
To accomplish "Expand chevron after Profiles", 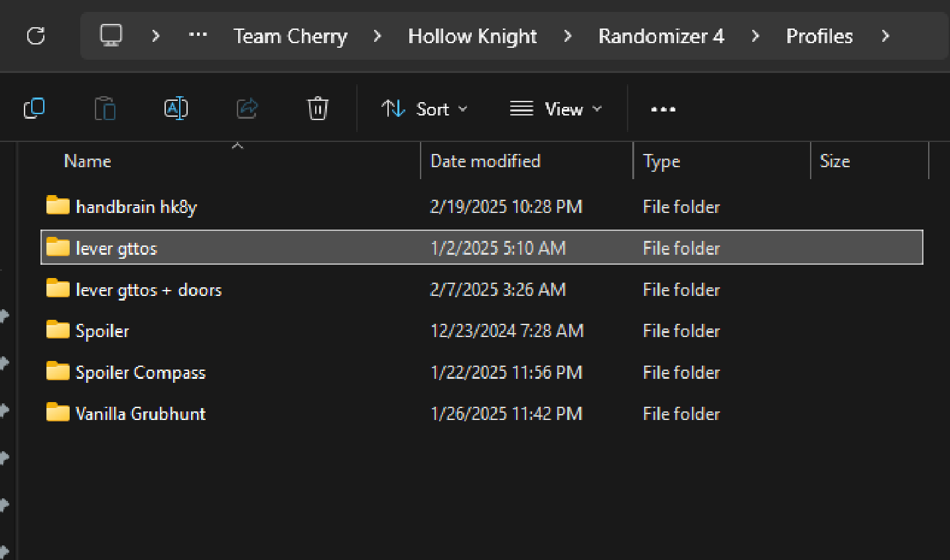I will tap(885, 36).
